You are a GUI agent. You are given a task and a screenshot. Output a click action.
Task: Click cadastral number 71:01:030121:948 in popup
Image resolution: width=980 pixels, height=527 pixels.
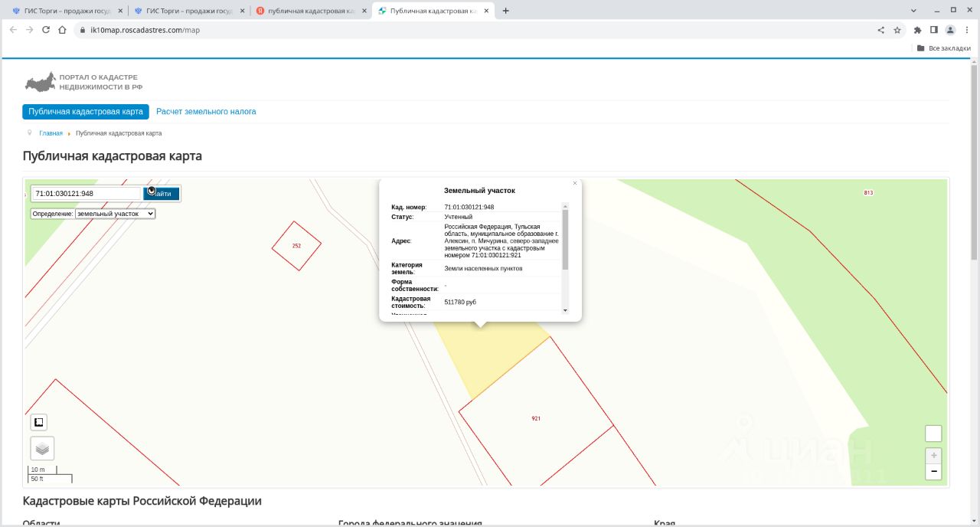point(469,207)
